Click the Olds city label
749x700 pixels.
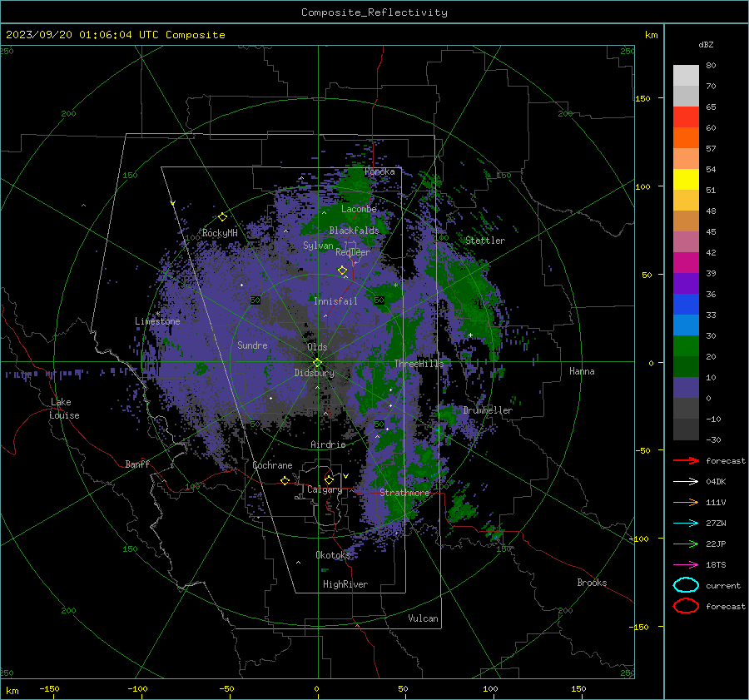pos(317,347)
